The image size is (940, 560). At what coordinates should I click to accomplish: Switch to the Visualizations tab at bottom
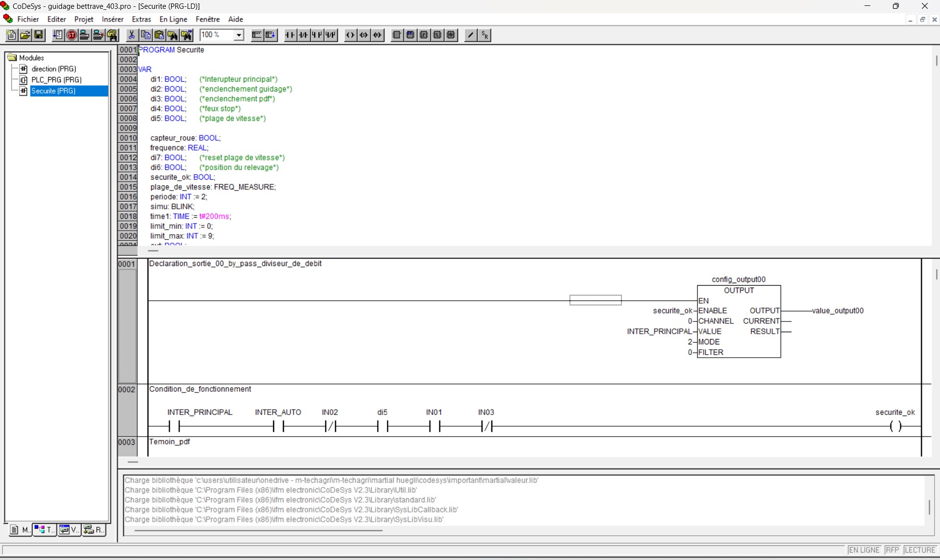click(x=69, y=530)
